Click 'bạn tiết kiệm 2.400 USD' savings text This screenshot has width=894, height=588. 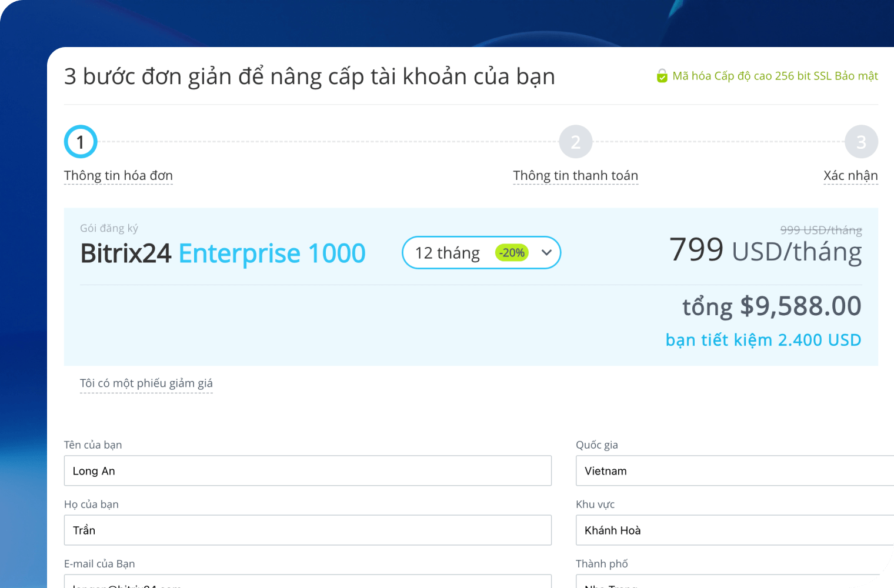[x=763, y=340]
